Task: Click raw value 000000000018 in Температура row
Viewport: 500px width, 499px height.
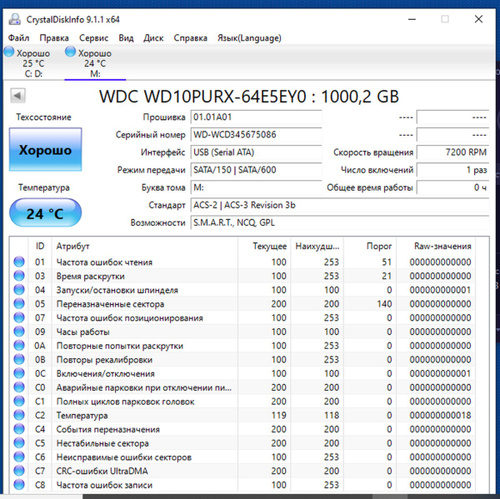Action: pyautogui.click(x=440, y=416)
